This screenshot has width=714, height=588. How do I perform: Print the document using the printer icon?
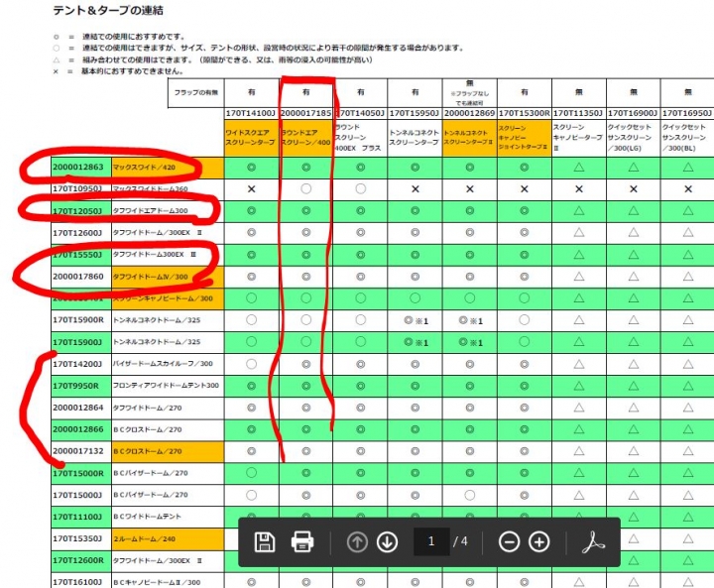[302, 542]
